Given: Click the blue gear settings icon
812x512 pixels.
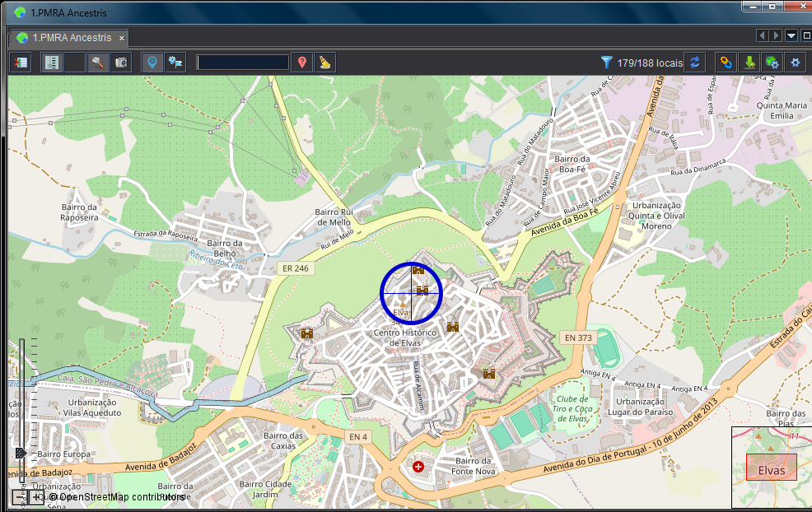Looking at the screenshot, I should click(795, 63).
